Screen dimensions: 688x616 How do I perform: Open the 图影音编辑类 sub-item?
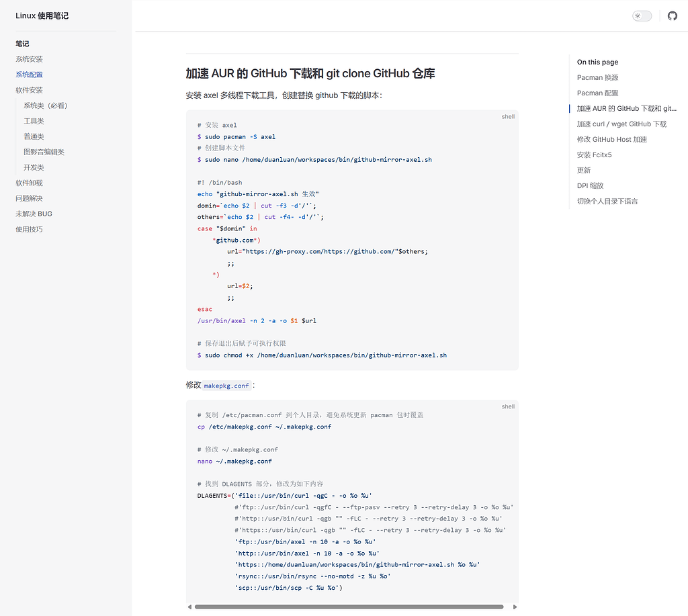44,152
